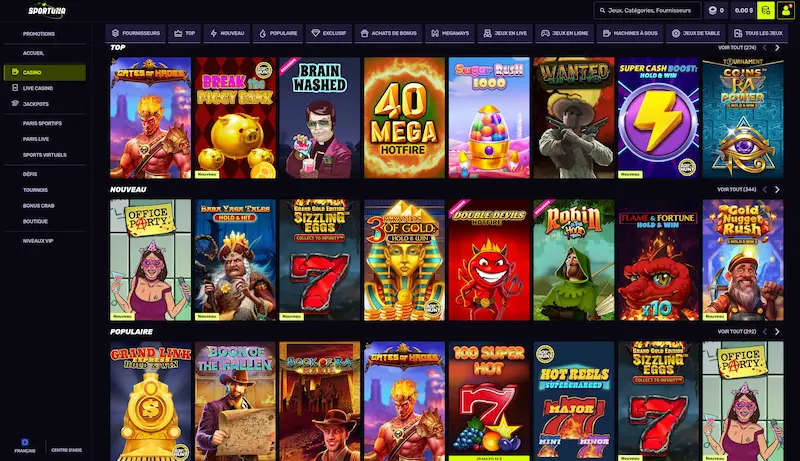Click the Casino sidebar icon
Screen dimensions: 800x461
(15, 72)
